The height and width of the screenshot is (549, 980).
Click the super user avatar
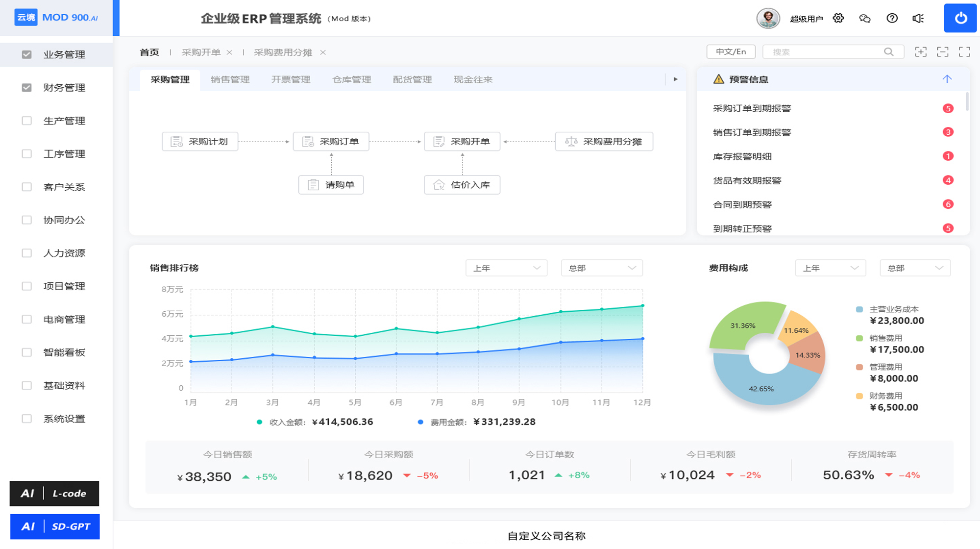pyautogui.click(x=768, y=18)
